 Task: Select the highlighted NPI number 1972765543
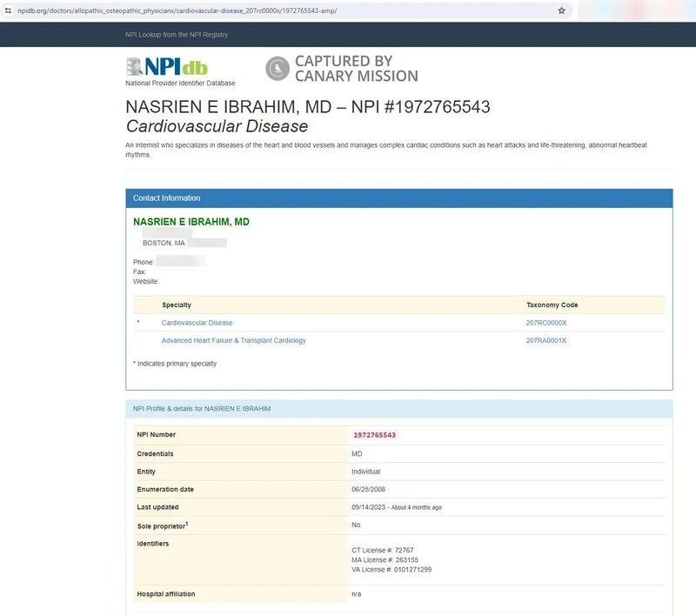[x=374, y=434]
